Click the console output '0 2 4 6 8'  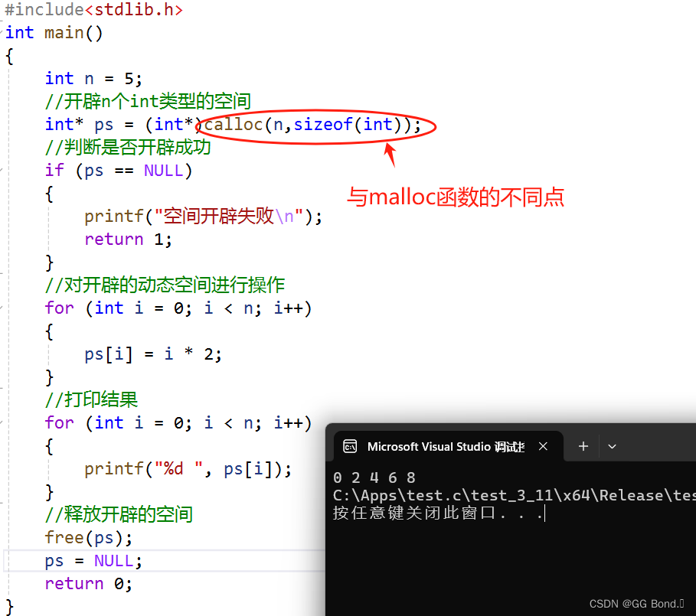click(374, 477)
